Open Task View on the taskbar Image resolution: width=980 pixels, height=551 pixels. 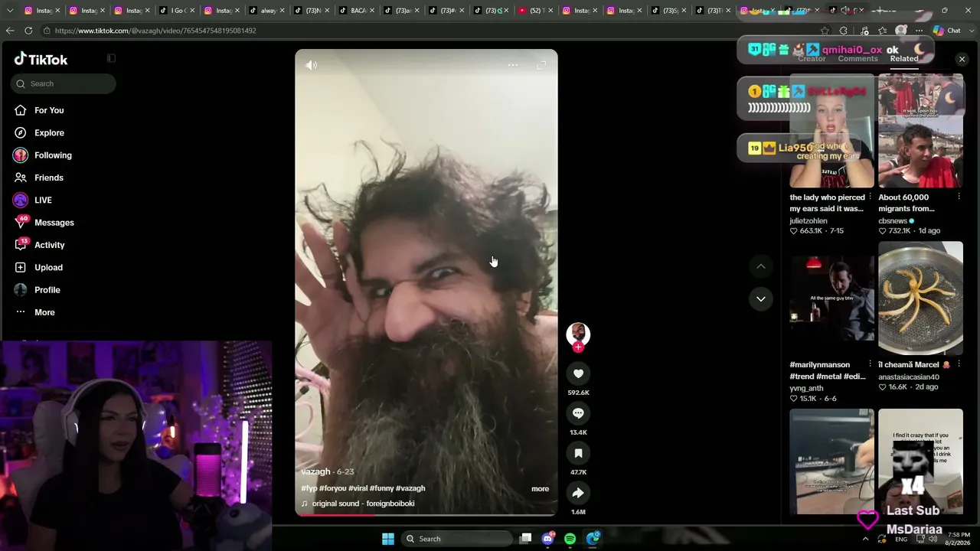pyautogui.click(x=525, y=539)
